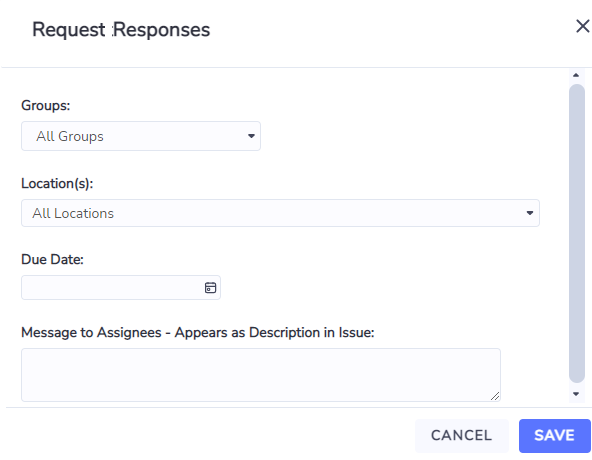Close the Request Responses dialog
The width and height of the screenshot is (592, 460).
point(583,26)
